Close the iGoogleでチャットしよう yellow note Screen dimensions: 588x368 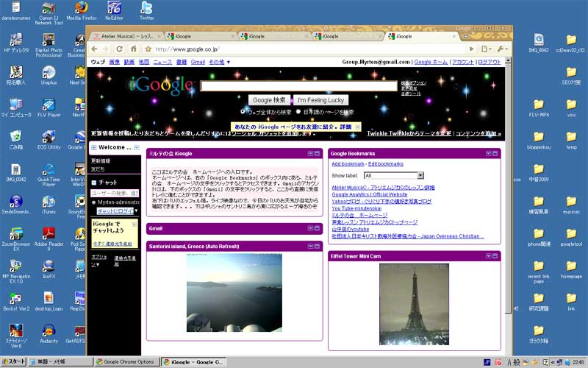coord(135,224)
